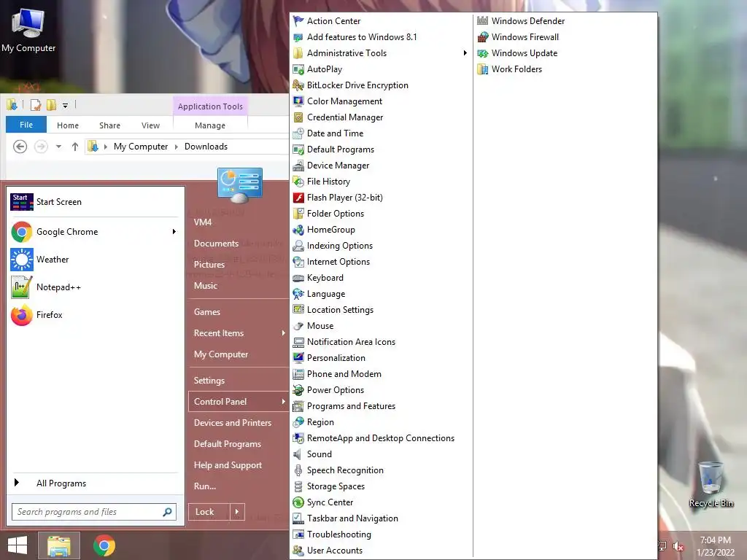Screen dimensions: 747x560
Task: Open Start Screen shortcut
Action: click(x=94, y=202)
